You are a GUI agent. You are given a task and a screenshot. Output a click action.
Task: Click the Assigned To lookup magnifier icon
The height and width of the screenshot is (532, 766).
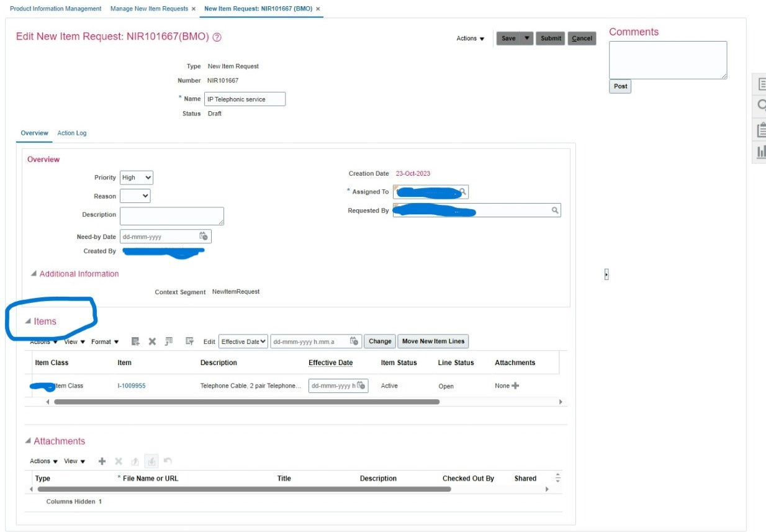pos(462,192)
